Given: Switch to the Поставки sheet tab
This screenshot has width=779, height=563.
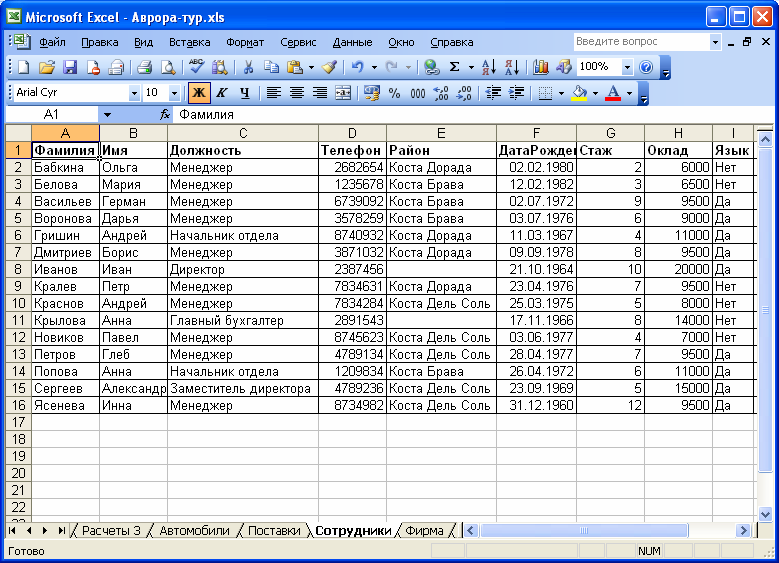Looking at the screenshot, I should tap(274, 531).
